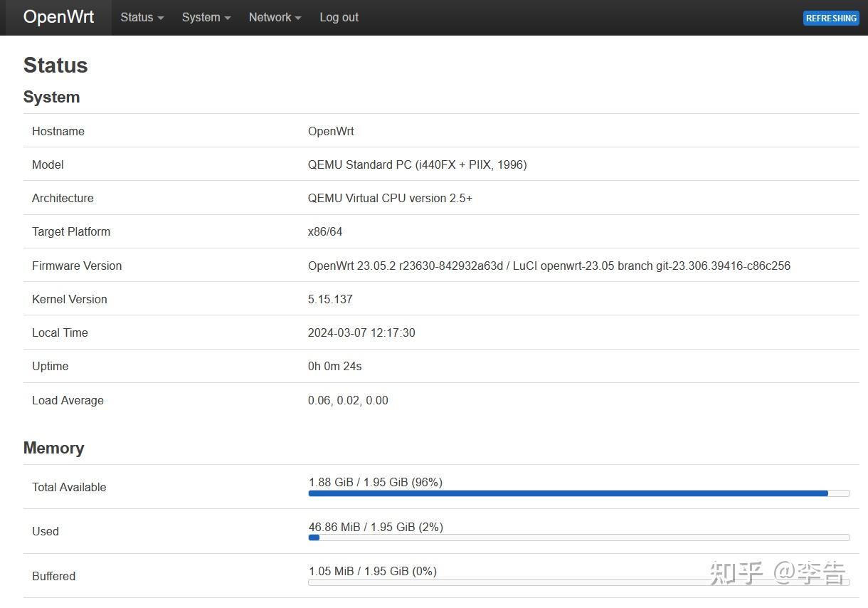Select the Load Average label

pyautogui.click(x=68, y=400)
